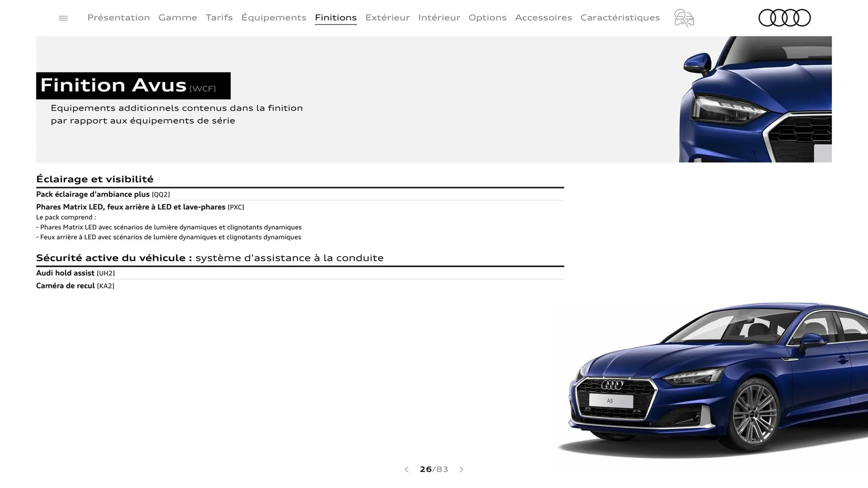Click the Finition Avus title
The height and width of the screenshot is (488, 868).
click(133, 85)
